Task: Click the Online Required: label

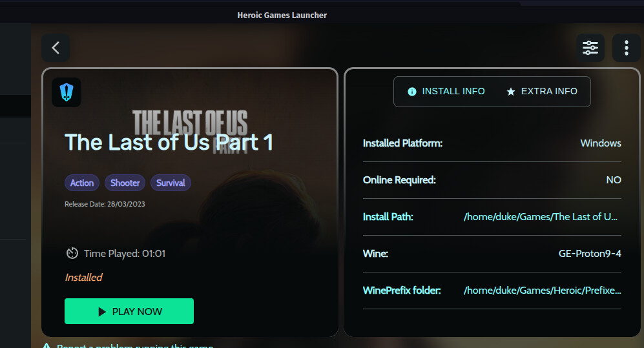Action: [399, 179]
